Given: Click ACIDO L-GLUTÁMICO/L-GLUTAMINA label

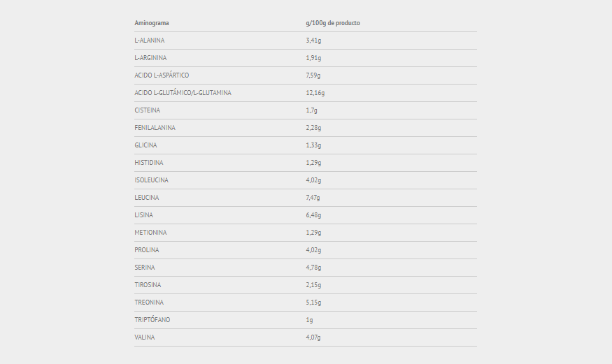Looking at the screenshot, I should click(183, 93).
